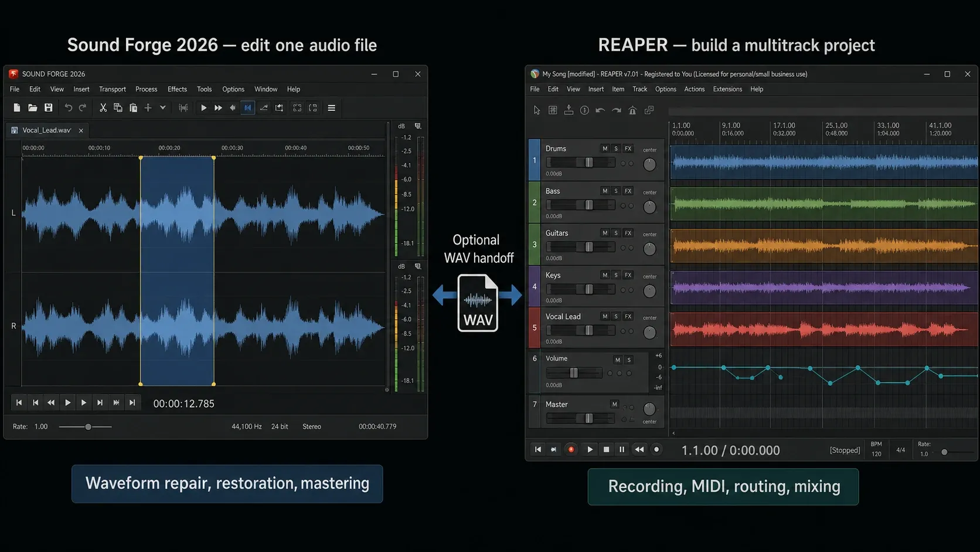Open FX for the Guitars track
The height and width of the screenshot is (552, 980).
tap(628, 233)
